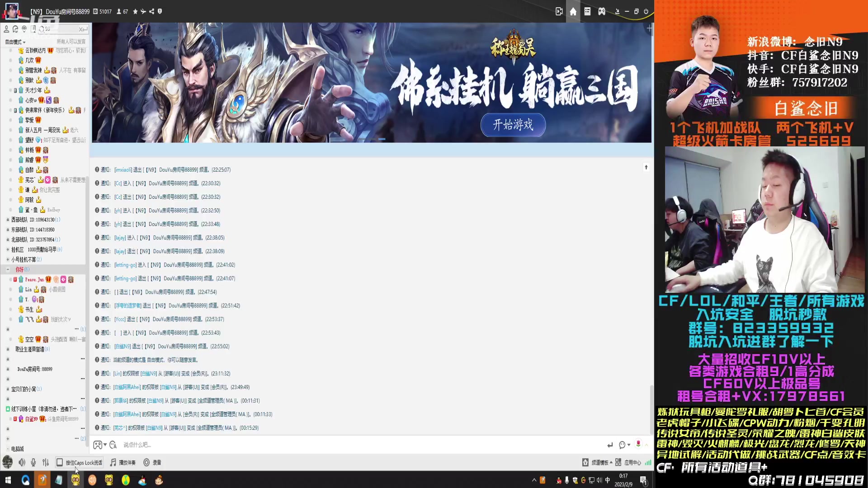
Task: Open the game center tab in the Douyu title bar
Action: (x=602, y=11)
